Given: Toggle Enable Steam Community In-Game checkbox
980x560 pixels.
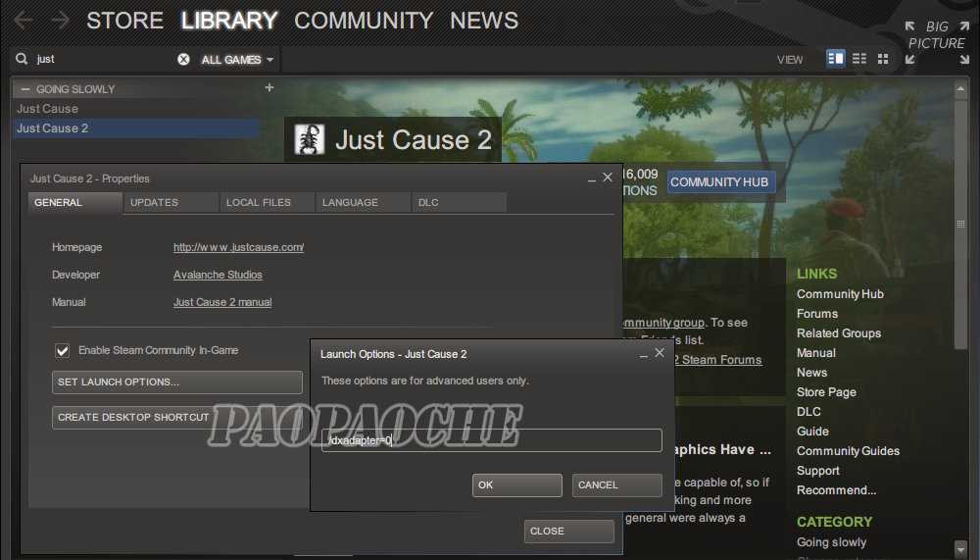Looking at the screenshot, I should pos(62,350).
